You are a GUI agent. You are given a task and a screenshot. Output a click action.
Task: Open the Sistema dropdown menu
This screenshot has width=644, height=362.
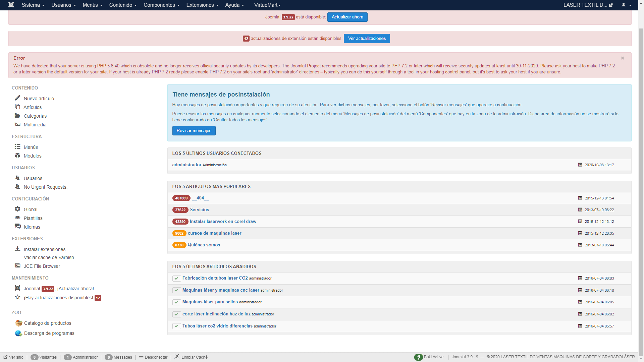pyautogui.click(x=33, y=5)
